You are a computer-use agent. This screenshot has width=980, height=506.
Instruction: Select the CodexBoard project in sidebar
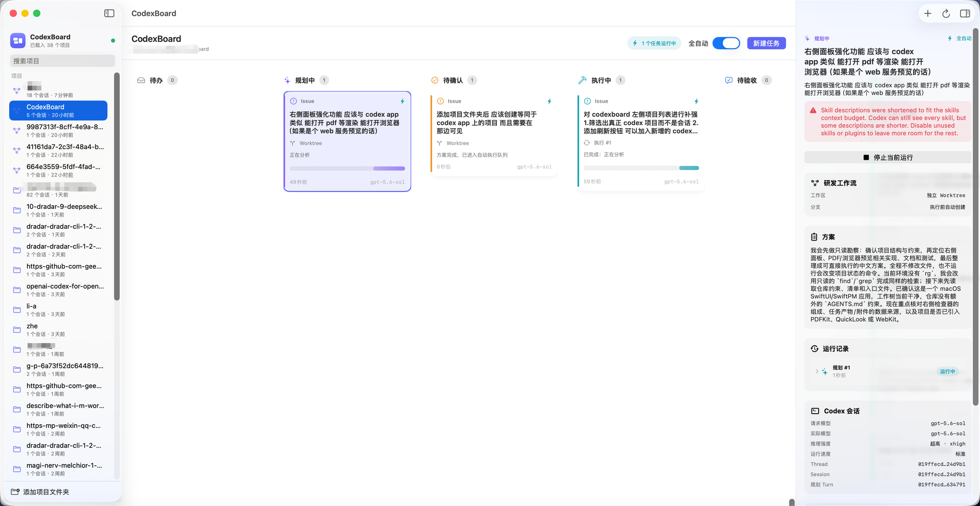point(58,111)
